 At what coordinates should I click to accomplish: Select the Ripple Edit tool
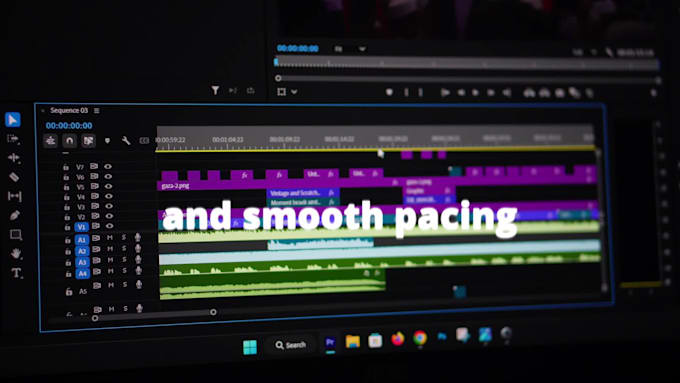[x=13, y=157]
